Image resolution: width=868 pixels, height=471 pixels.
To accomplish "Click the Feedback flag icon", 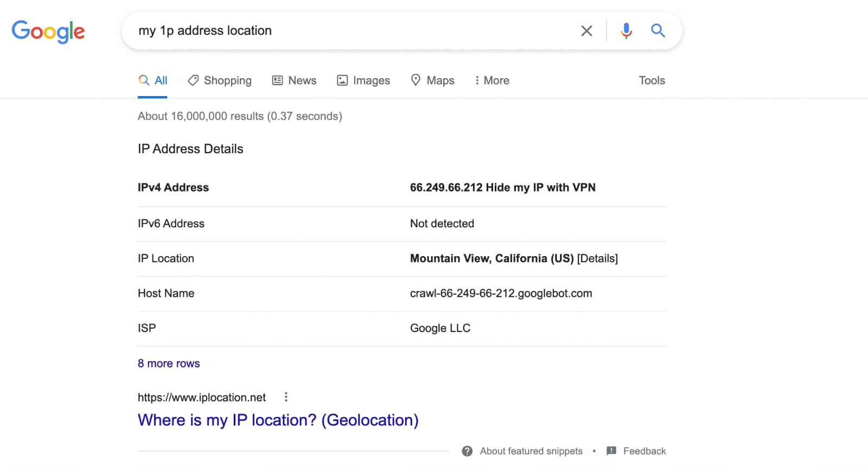I will (x=611, y=451).
